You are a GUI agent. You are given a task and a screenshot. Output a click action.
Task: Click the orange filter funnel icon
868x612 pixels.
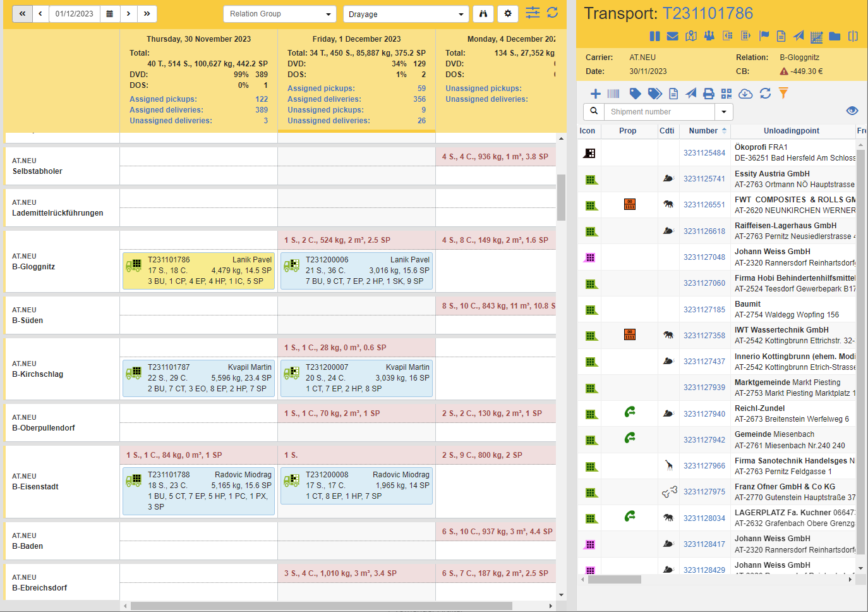(783, 94)
